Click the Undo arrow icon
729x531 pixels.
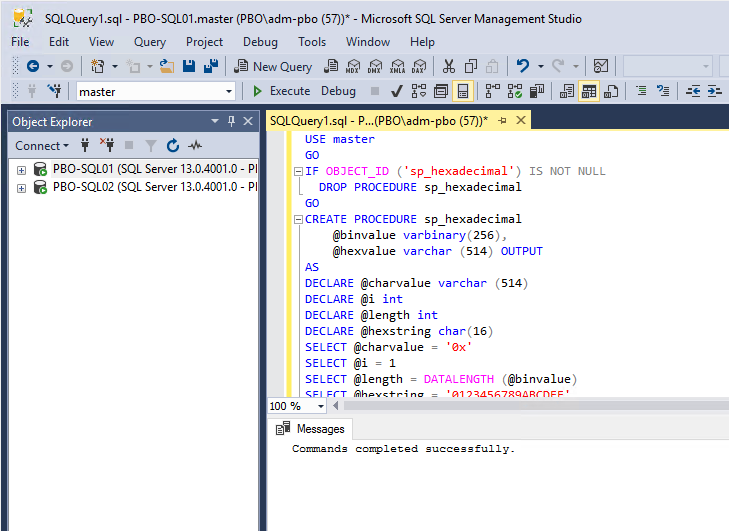[x=523, y=66]
